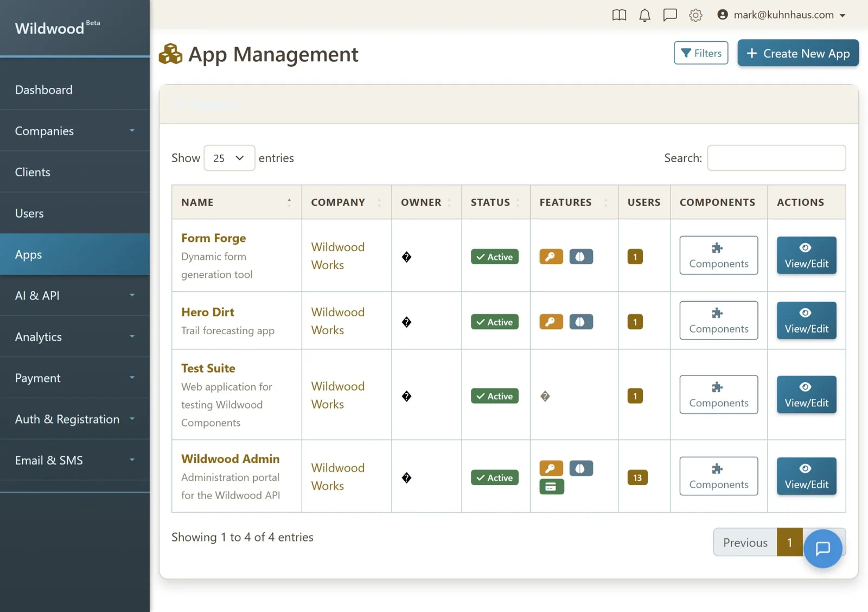This screenshot has height=612, width=868.
Task: Go to the Dashboard sidebar item
Action: 75,90
